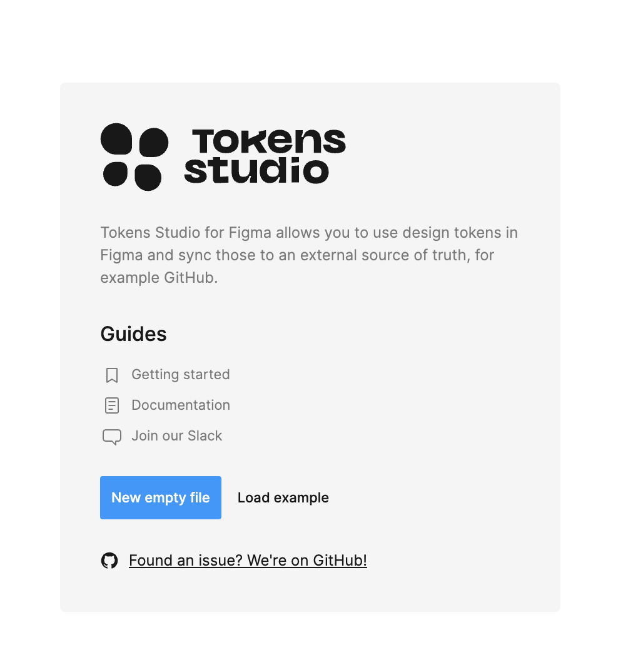Select the Guides section heading
Screen dimensions: 623x672
(x=133, y=333)
